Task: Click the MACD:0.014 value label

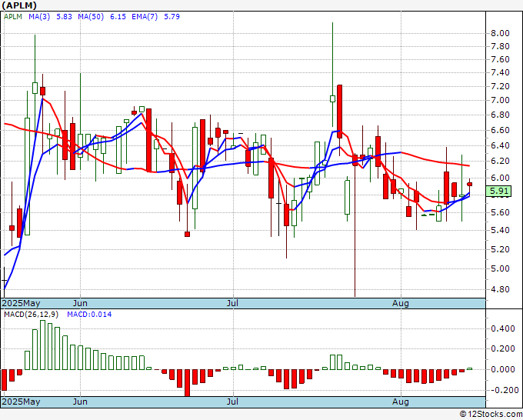Action: pyautogui.click(x=89, y=315)
